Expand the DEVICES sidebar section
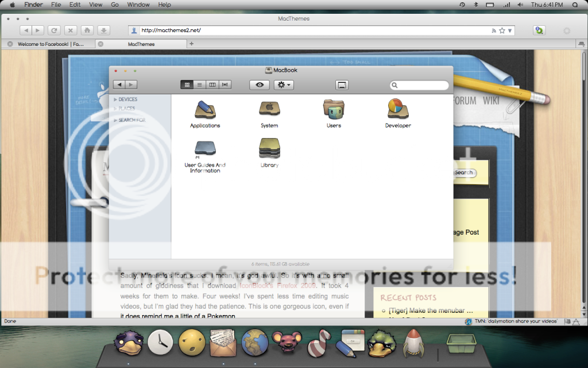The width and height of the screenshot is (588, 368). [115, 99]
